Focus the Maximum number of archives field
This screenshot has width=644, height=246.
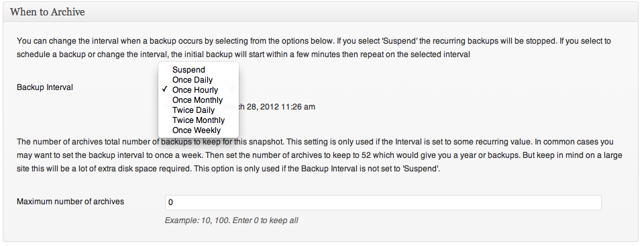coord(383,202)
